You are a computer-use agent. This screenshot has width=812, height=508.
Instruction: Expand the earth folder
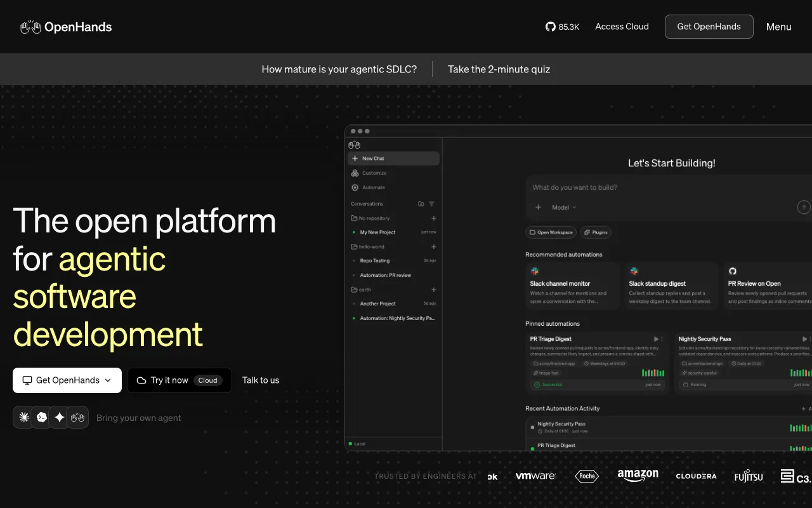coord(361,290)
